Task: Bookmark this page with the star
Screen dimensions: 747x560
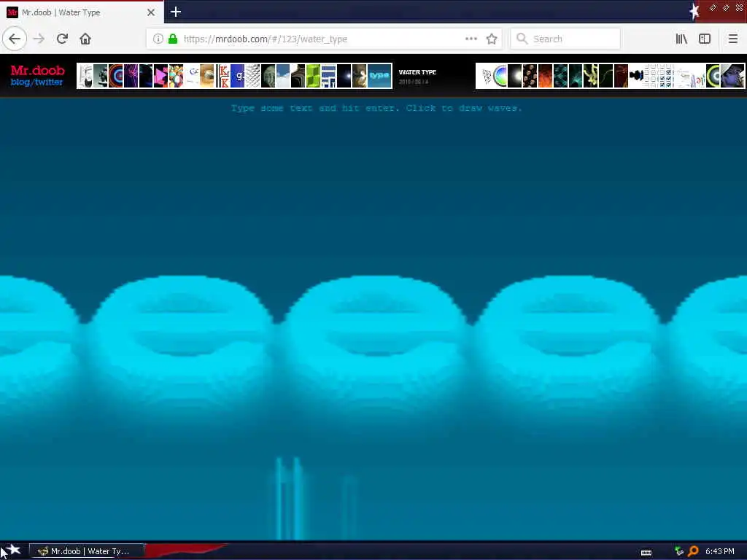Action: (492, 39)
